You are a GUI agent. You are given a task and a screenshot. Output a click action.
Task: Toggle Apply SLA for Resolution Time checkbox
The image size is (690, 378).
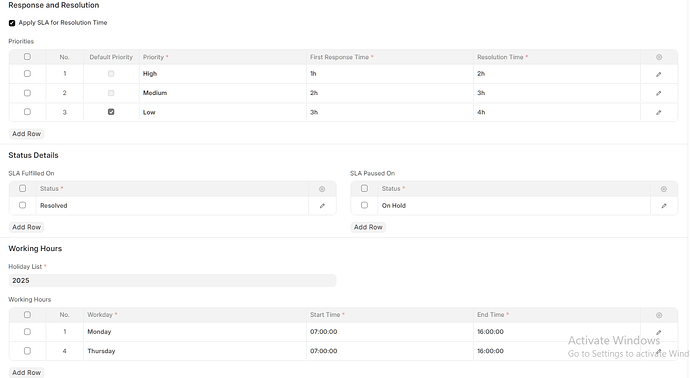tap(12, 23)
